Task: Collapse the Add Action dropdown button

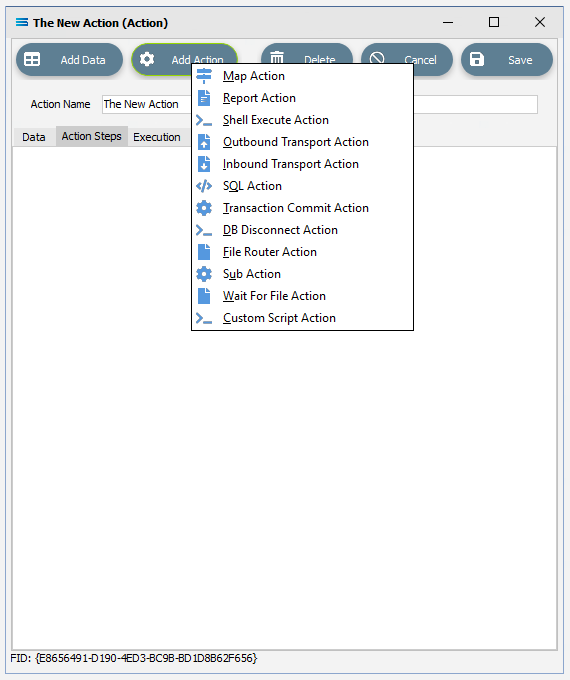Action: (184, 59)
